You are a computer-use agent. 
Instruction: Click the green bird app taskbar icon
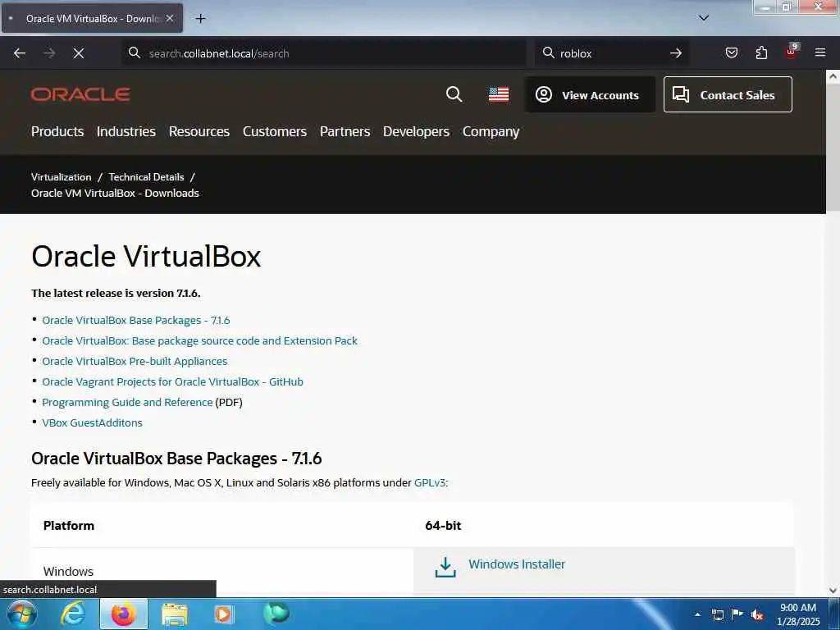point(276,613)
